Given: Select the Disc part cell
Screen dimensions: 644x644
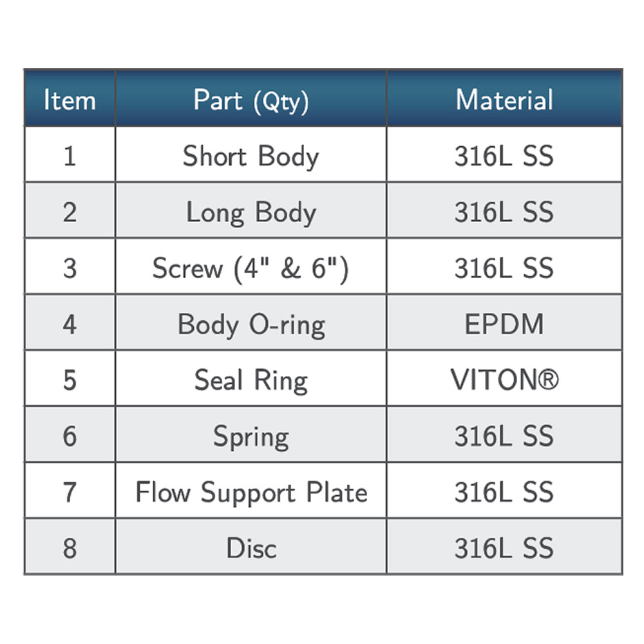Looking at the screenshot, I should coord(251,549).
